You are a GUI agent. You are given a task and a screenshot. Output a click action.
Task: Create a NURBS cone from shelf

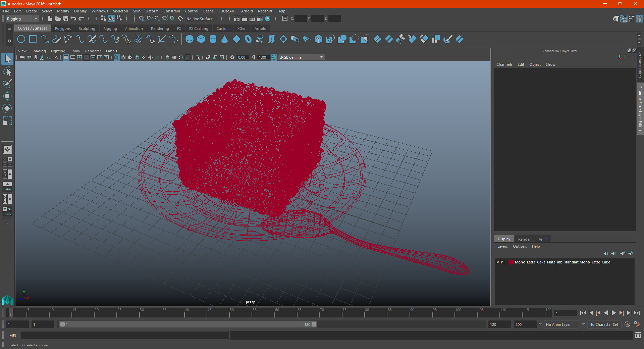(225, 39)
